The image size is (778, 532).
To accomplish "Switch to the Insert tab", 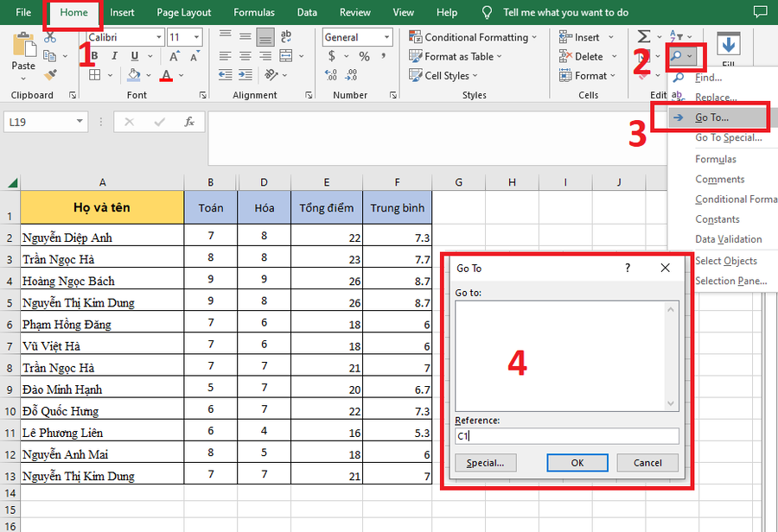I will (122, 12).
